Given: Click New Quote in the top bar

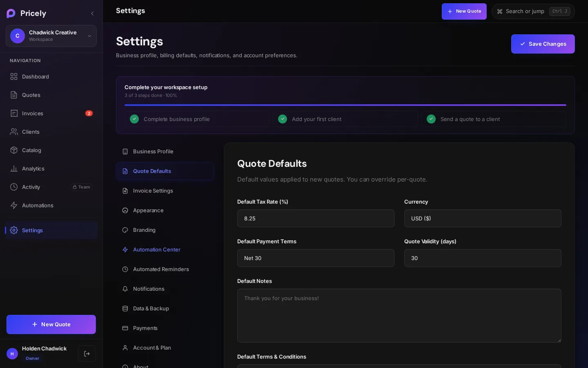Looking at the screenshot, I should tap(464, 11).
